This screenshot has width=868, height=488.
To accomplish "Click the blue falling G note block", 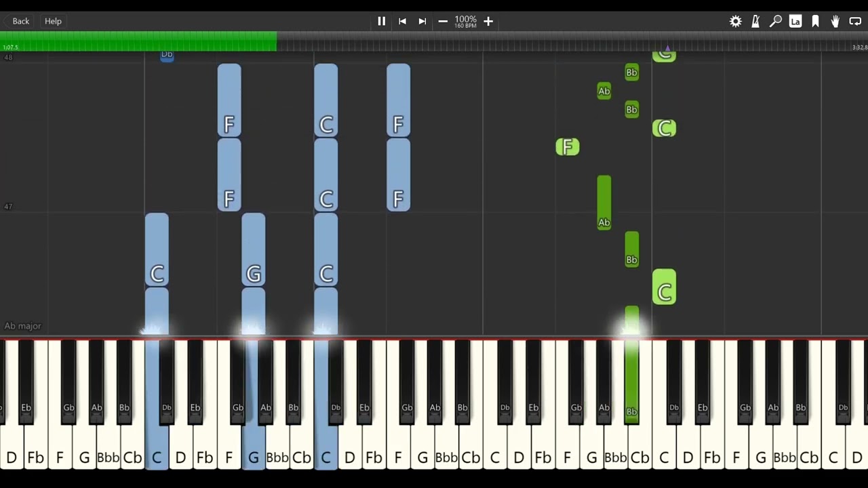I will (254, 249).
